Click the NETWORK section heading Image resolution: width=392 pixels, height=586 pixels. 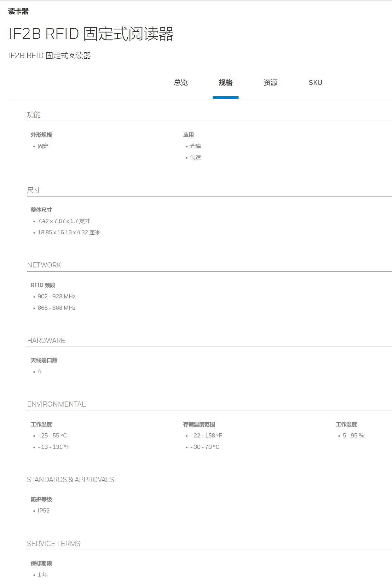pyautogui.click(x=44, y=265)
